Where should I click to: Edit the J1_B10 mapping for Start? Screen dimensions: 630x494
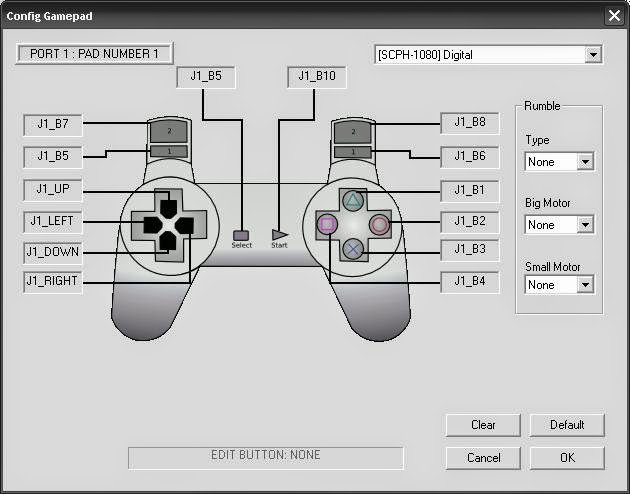coord(317,77)
